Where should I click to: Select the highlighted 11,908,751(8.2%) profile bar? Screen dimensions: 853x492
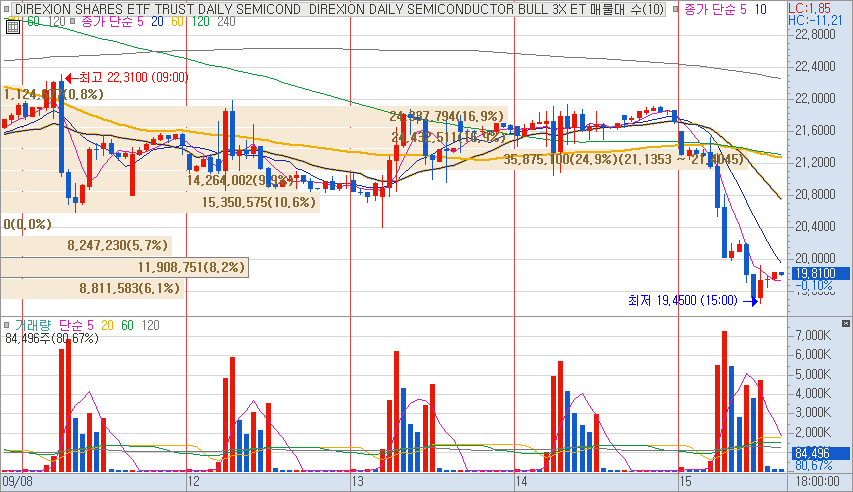pos(125,267)
